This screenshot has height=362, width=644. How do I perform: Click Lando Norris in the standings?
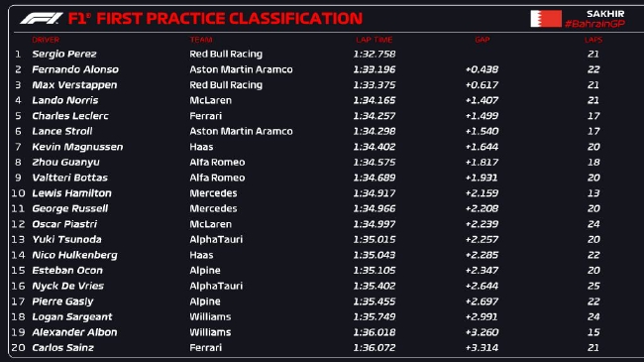[64, 100]
